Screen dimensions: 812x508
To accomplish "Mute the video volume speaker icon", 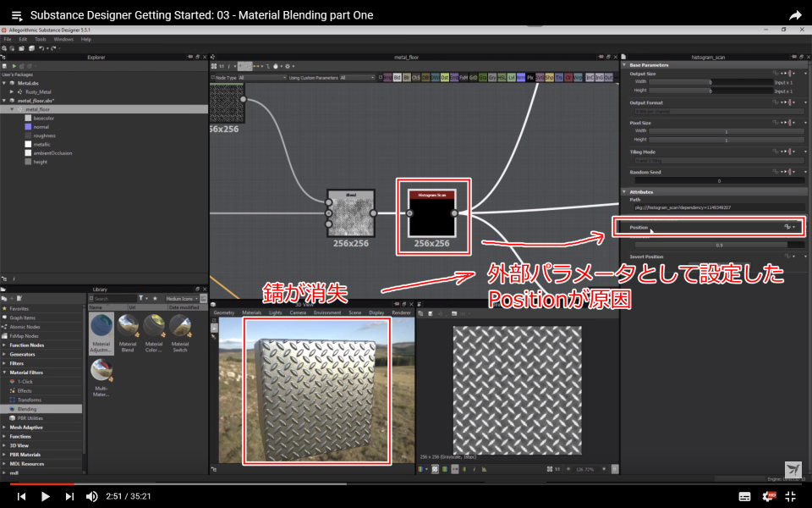I will point(91,496).
